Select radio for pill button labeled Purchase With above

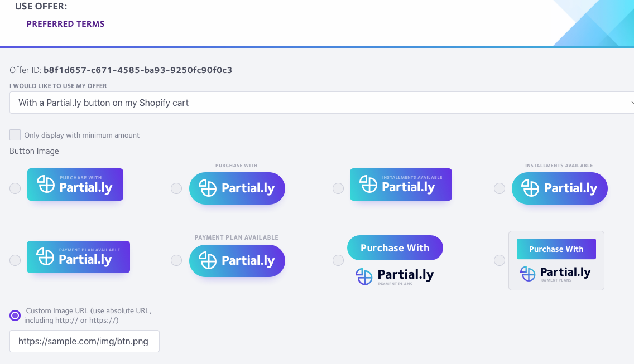pos(176,188)
